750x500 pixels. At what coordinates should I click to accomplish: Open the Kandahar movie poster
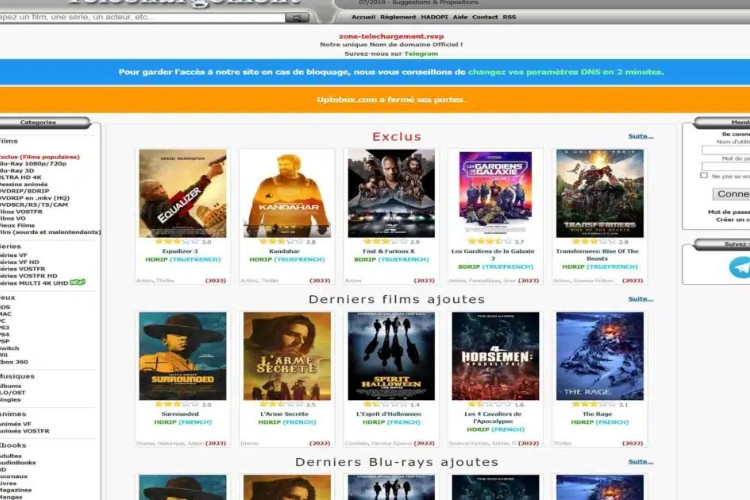(287, 193)
